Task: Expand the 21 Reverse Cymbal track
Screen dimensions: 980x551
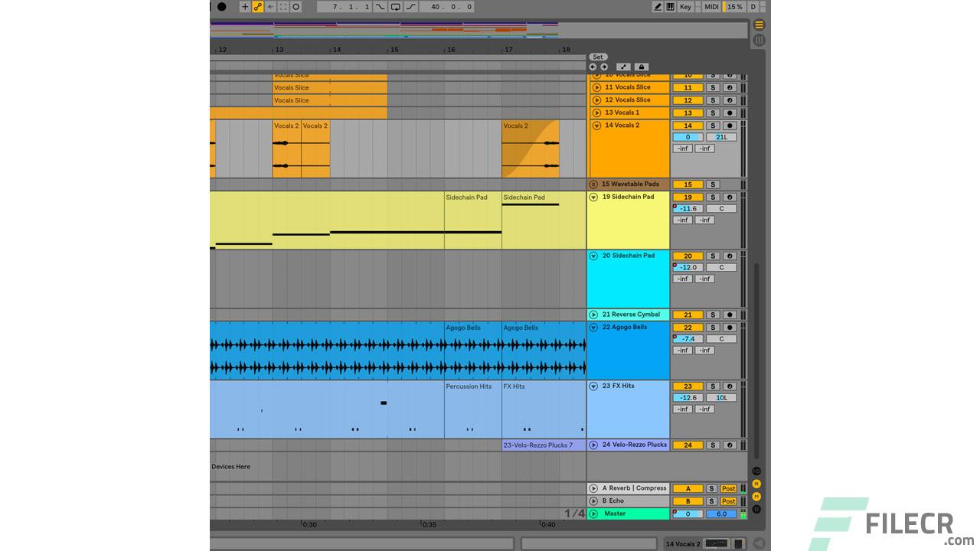Action: tap(593, 315)
